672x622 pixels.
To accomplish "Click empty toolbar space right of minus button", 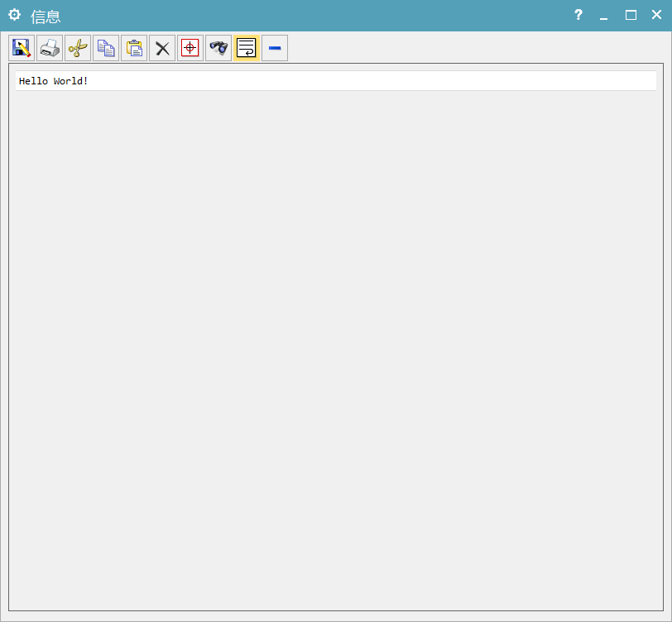I will (472, 48).
